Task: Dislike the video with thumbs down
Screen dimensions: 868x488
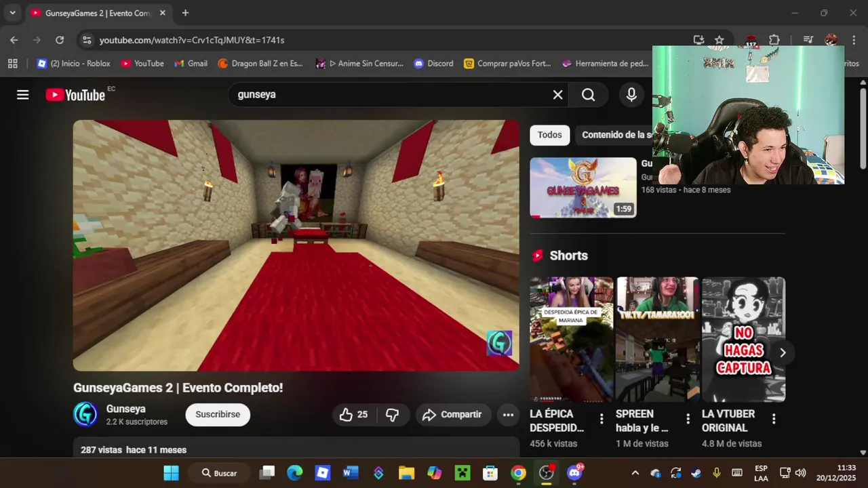Action: point(392,415)
